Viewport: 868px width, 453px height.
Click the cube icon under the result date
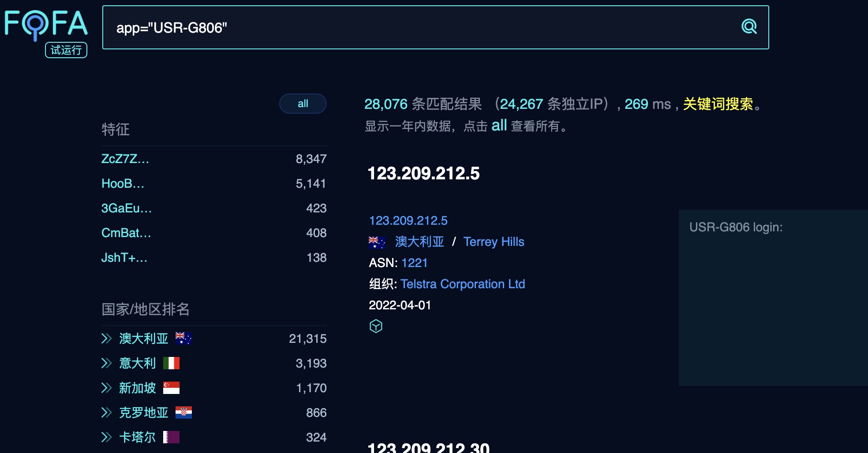point(376,326)
